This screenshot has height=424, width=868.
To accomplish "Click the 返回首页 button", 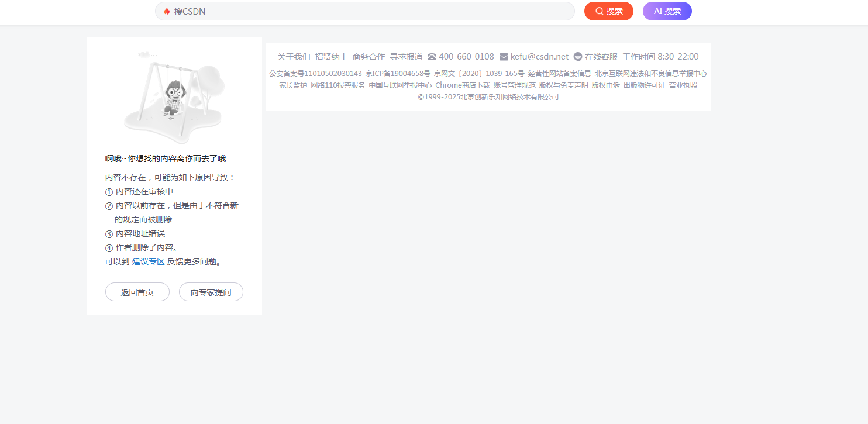I will (137, 292).
